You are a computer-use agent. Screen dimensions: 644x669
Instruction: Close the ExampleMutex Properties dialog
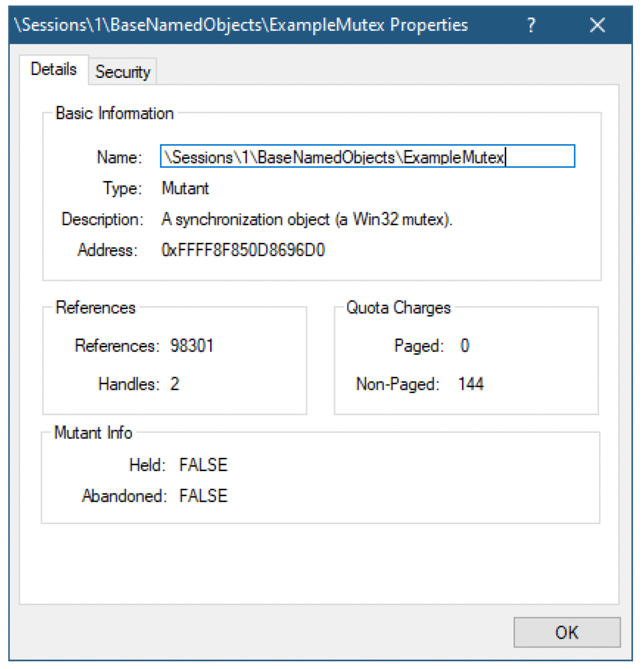pos(597,25)
